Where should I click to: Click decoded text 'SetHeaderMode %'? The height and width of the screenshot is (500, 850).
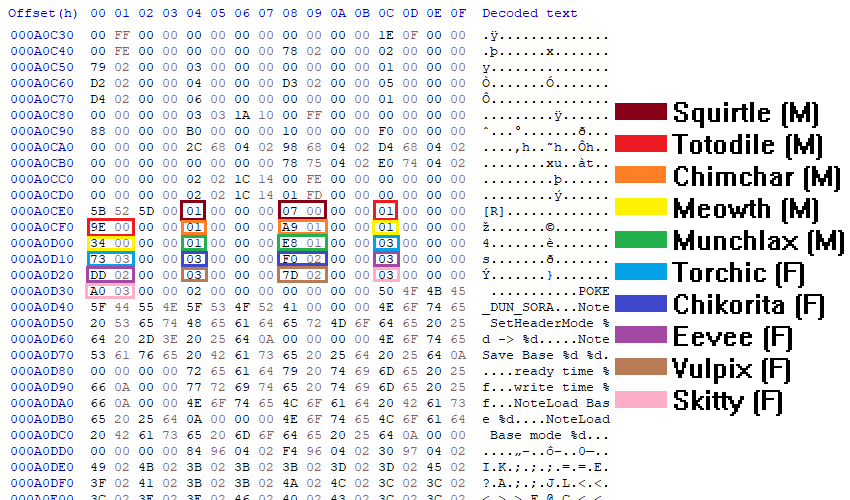click(x=550, y=323)
